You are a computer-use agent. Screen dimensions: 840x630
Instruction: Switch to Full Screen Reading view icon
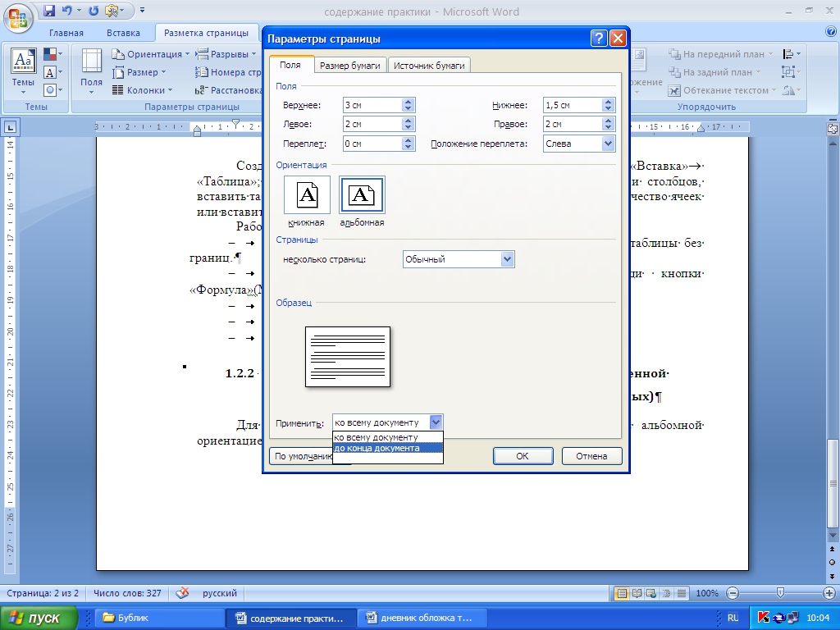(637, 593)
